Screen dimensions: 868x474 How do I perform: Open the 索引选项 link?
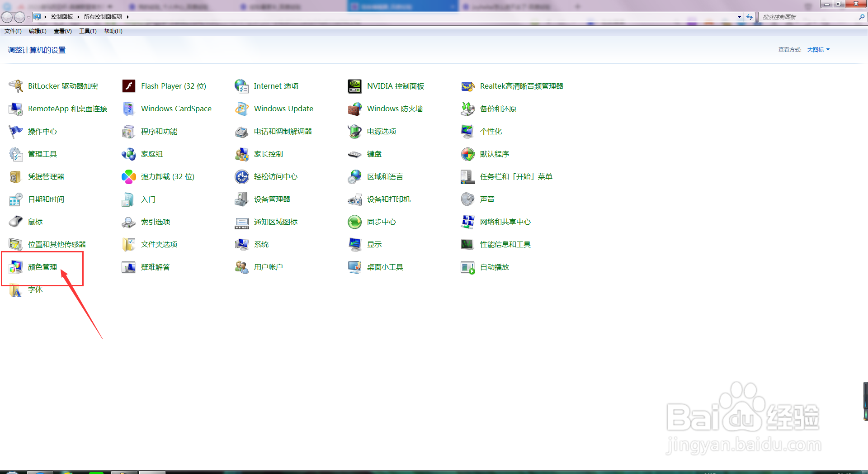(x=156, y=222)
